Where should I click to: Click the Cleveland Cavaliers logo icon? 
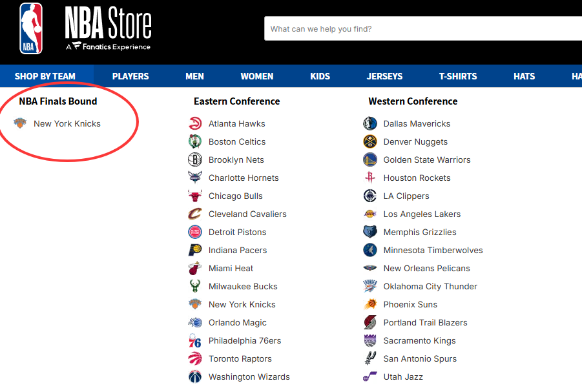tap(195, 214)
